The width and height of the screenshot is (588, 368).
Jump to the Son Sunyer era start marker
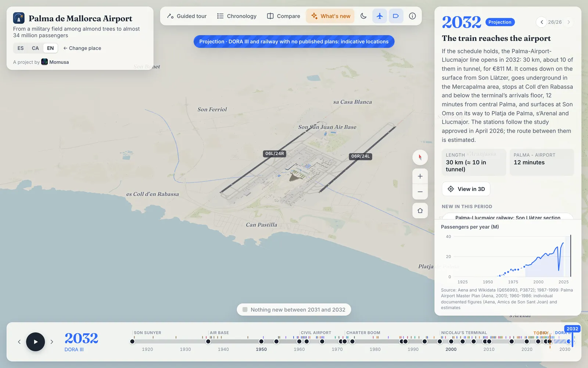(x=132, y=342)
